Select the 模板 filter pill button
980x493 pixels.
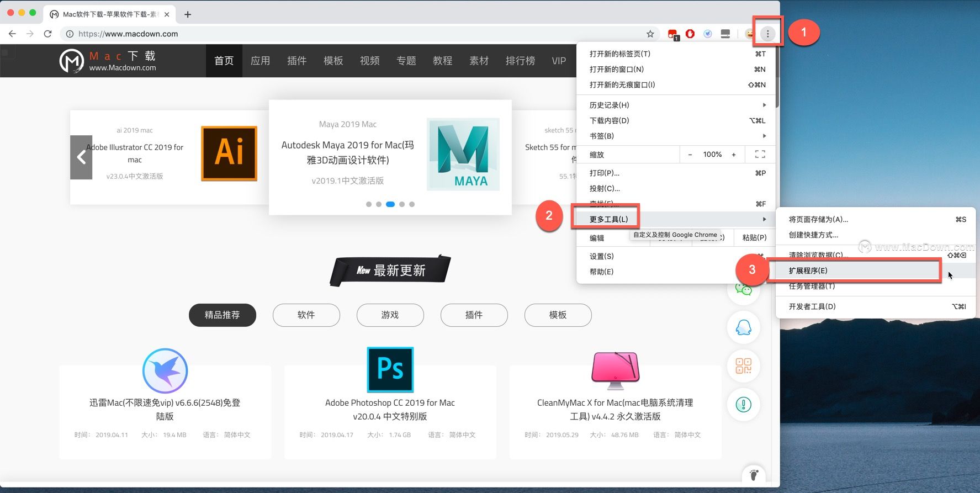click(558, 315)
